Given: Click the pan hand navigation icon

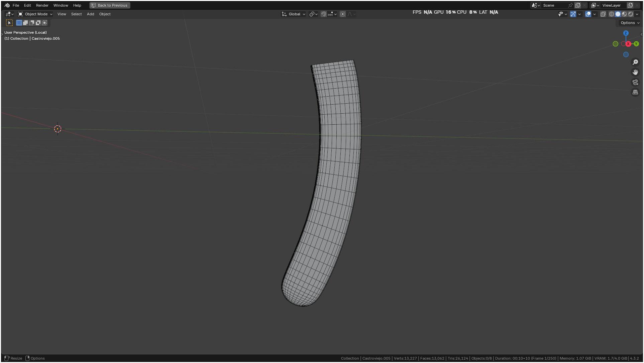Looking at the screenshot, I should tap(635, 72).
